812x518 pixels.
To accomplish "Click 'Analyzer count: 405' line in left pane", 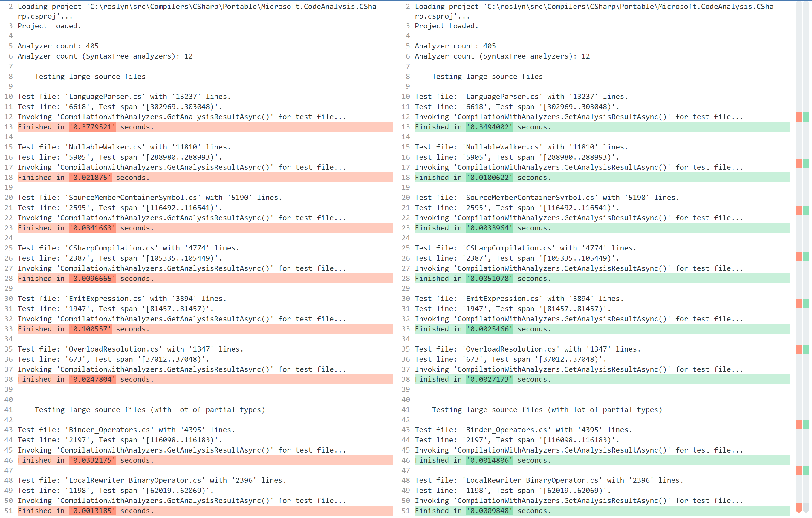I will pyautogui.click(x=58, y=46).
